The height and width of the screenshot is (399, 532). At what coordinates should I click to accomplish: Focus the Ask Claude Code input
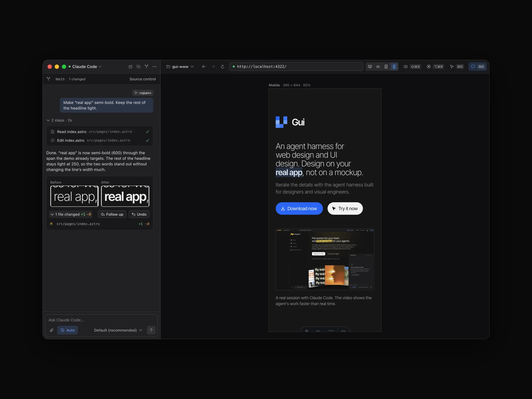pos(101,320)
